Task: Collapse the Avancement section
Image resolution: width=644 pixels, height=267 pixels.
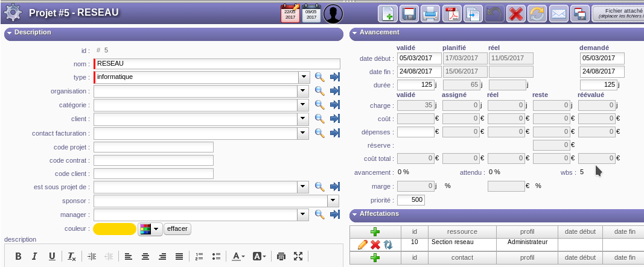Action: 354,33
